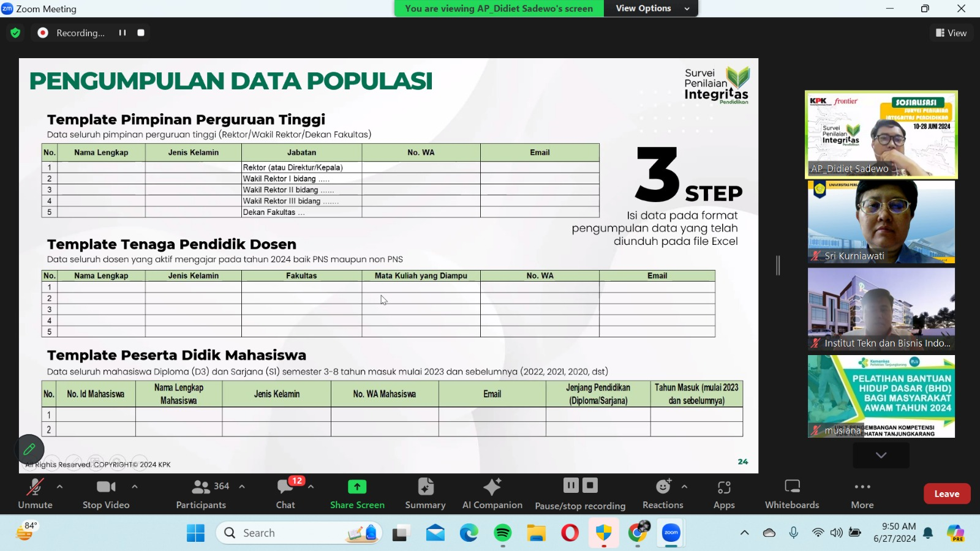Pause the recording from bottom toolbar

click(571, 485)
